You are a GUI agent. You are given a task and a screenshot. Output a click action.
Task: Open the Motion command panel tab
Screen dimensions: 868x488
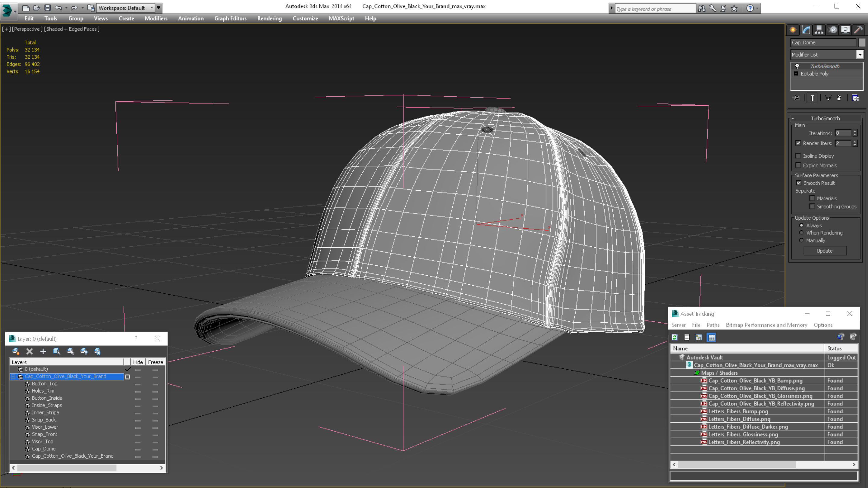coord(833,30)
